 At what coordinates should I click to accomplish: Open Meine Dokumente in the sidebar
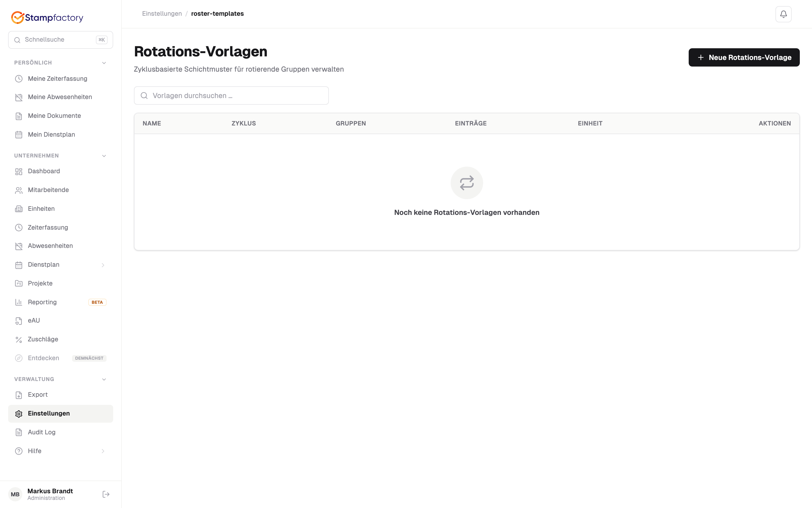(x=60, y=116)
